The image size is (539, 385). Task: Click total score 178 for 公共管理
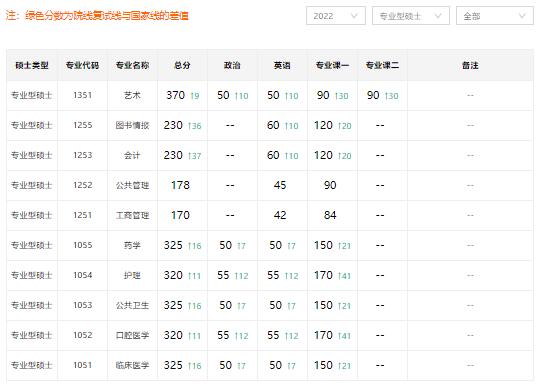180,185
